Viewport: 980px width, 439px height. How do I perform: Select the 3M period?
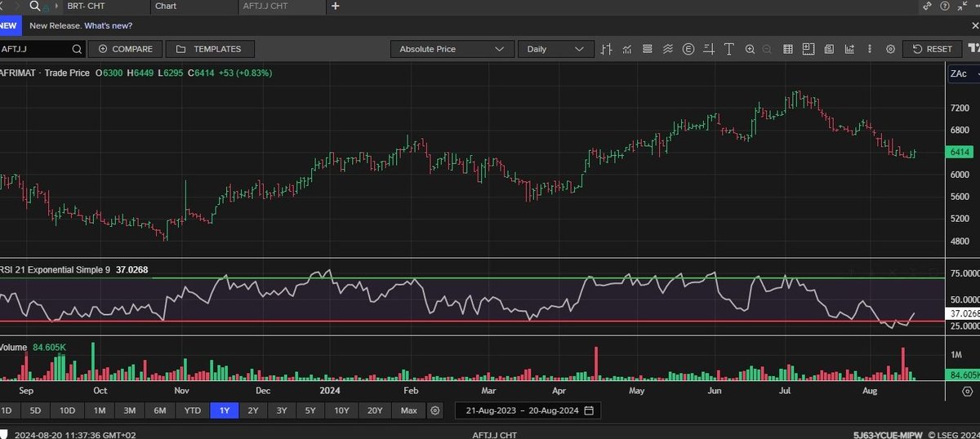(x=130, y=410)
